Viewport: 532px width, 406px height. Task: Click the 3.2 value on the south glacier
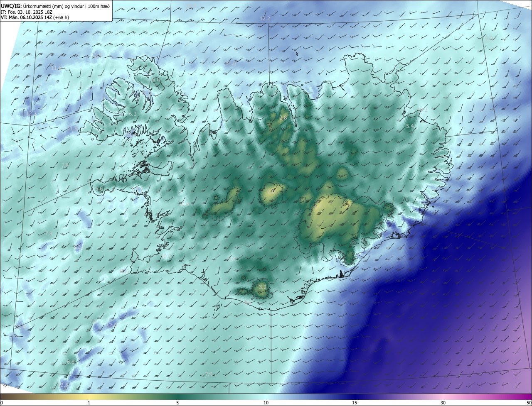(263, 287)
